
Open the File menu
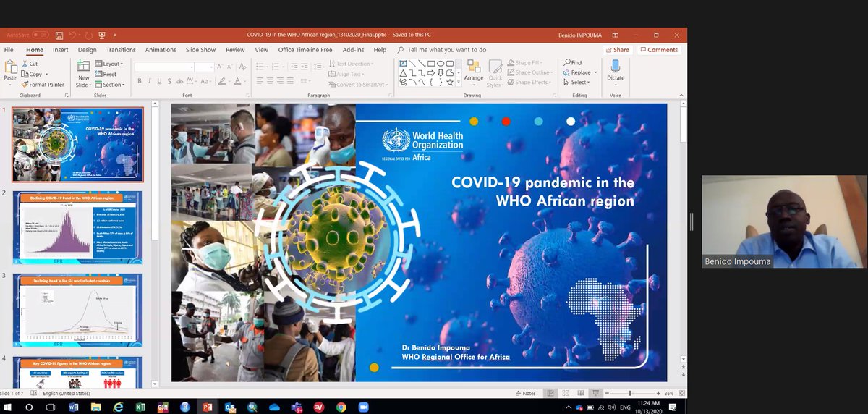[x=9, y=50]
